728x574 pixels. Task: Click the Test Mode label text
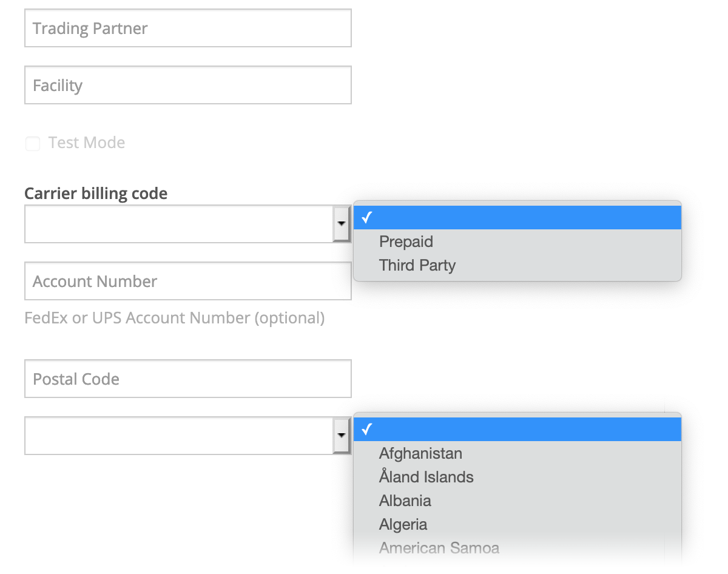[87, 143]
